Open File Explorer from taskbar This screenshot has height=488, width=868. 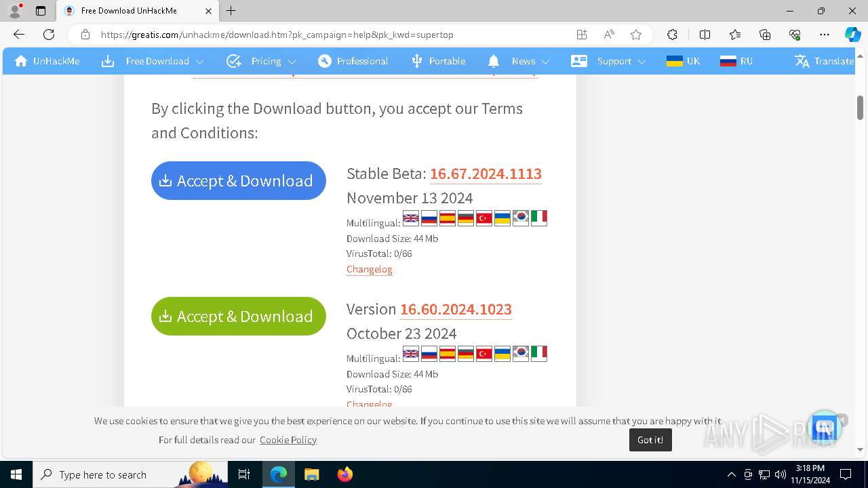point(311,474)
